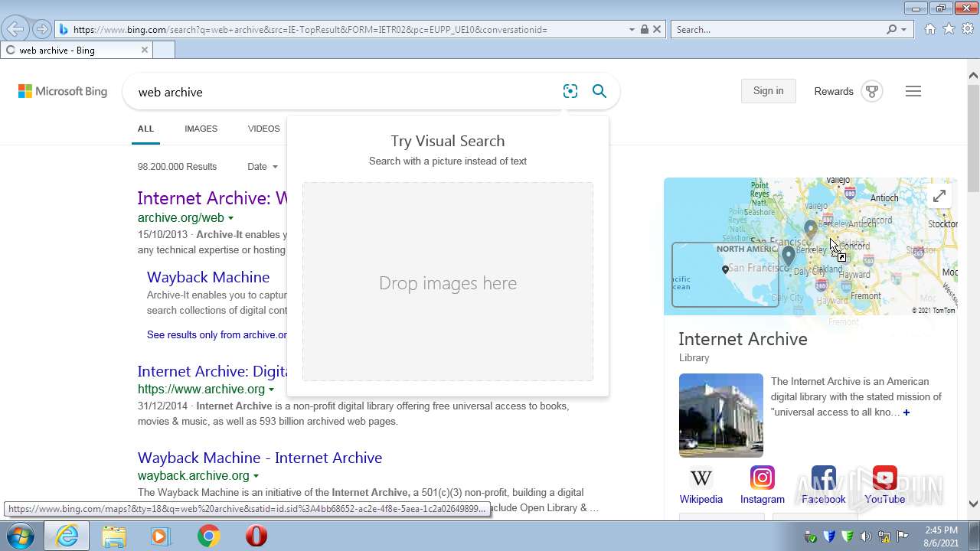Click the Internet Archive building thumbnail
The height and width of the screenshot is (551, 980).
click(721, 416)
